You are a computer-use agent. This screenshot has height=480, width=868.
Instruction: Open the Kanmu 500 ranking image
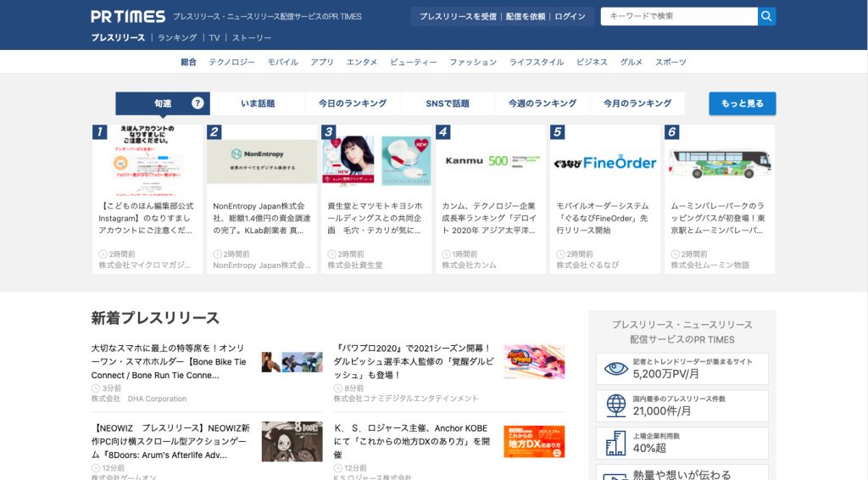click(489, 161)
